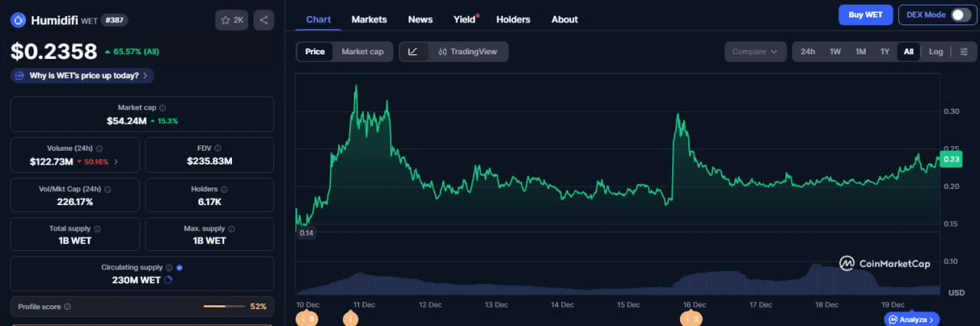Show Holders info tooltip icon
Screen dimensions: 980x326
pos(225,189)
